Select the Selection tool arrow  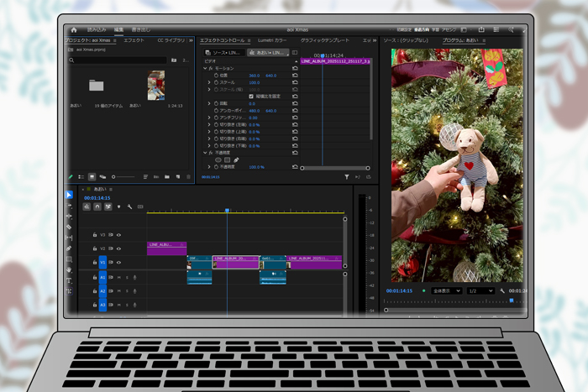click(70, 196)
